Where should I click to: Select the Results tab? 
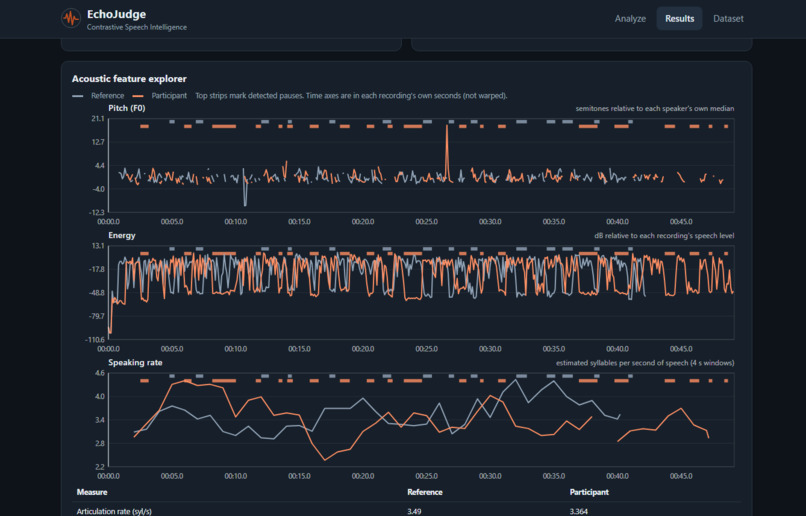pos(680,19)
